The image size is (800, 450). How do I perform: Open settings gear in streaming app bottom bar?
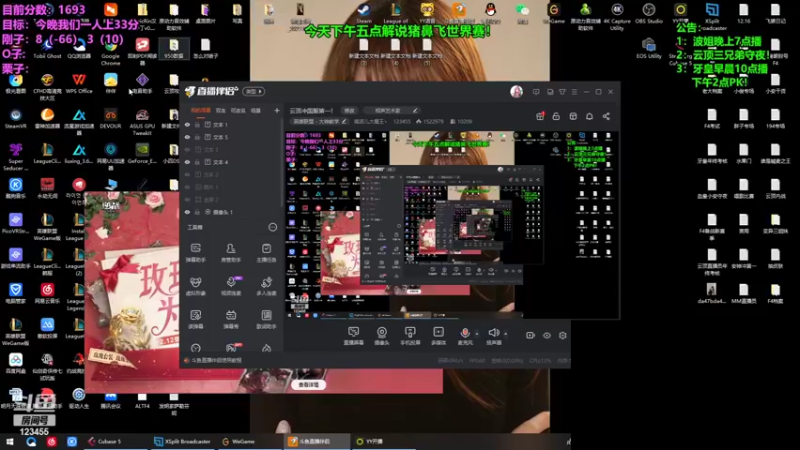coord(563,335)
